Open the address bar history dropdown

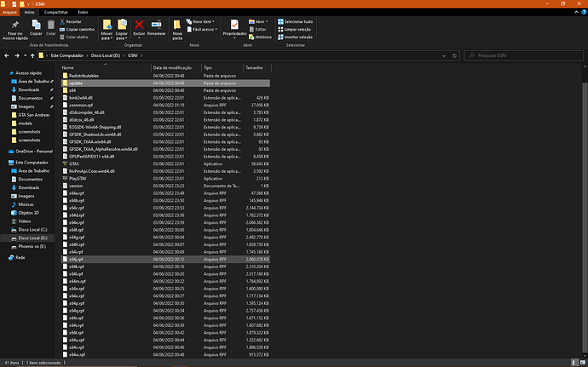tap(444, 55)
